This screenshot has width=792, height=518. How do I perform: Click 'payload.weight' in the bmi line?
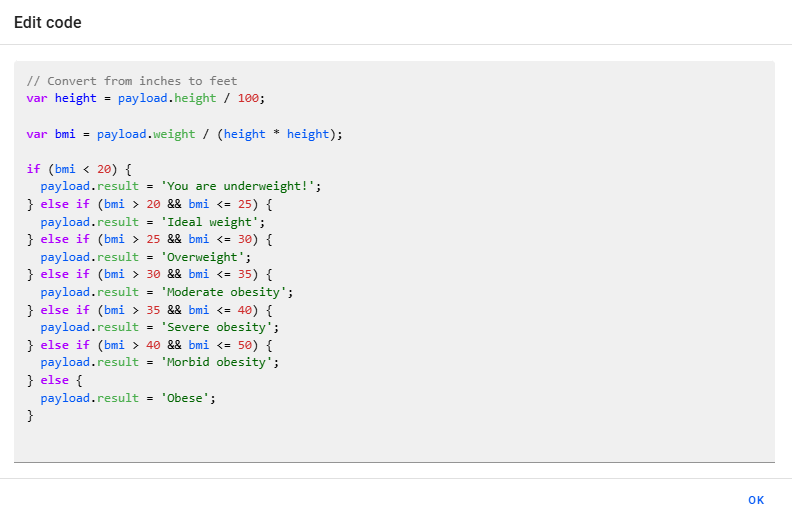coord(146,134)
